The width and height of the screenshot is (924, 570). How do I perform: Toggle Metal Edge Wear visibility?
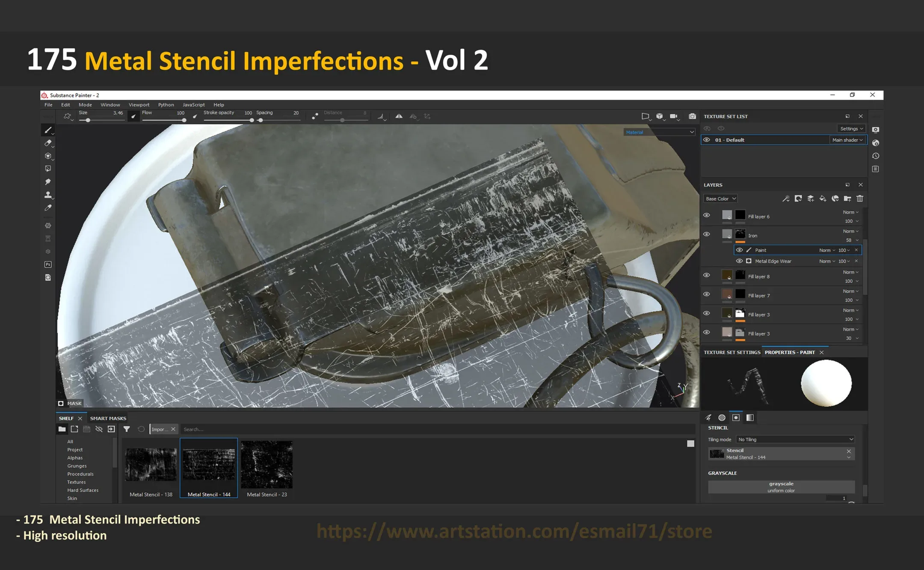739,261
